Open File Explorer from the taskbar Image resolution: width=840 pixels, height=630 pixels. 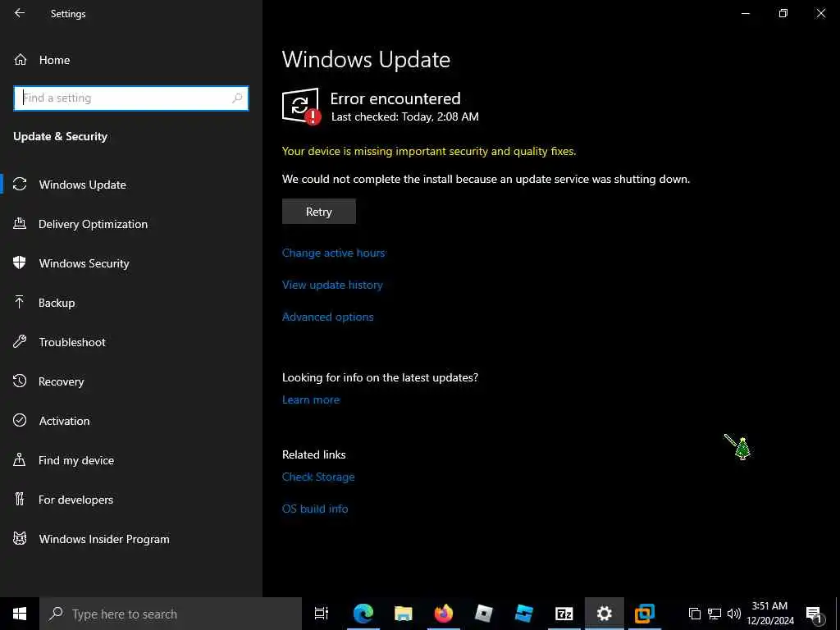coord(404,614)
